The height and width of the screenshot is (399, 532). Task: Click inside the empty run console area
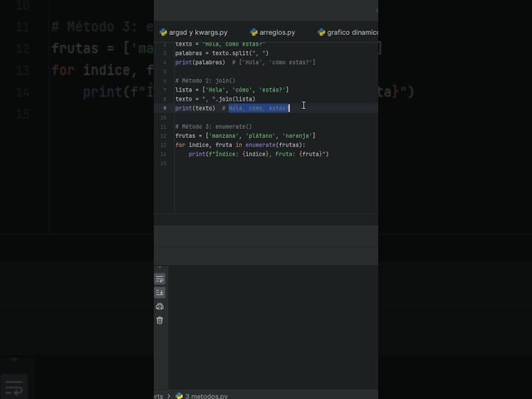pyautogui.click(x=273, y=326)
